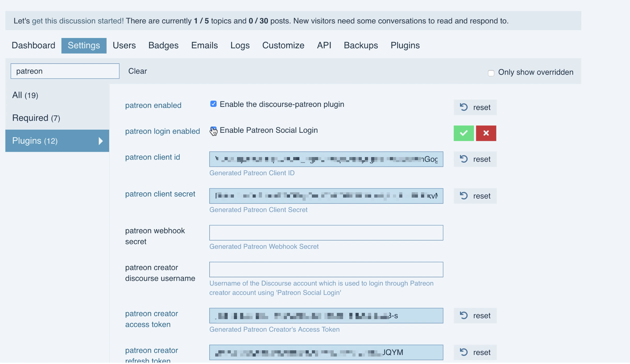Click the patreon creator access token field
The height and width of the screenshot is (364, 630).
[326, 316]
